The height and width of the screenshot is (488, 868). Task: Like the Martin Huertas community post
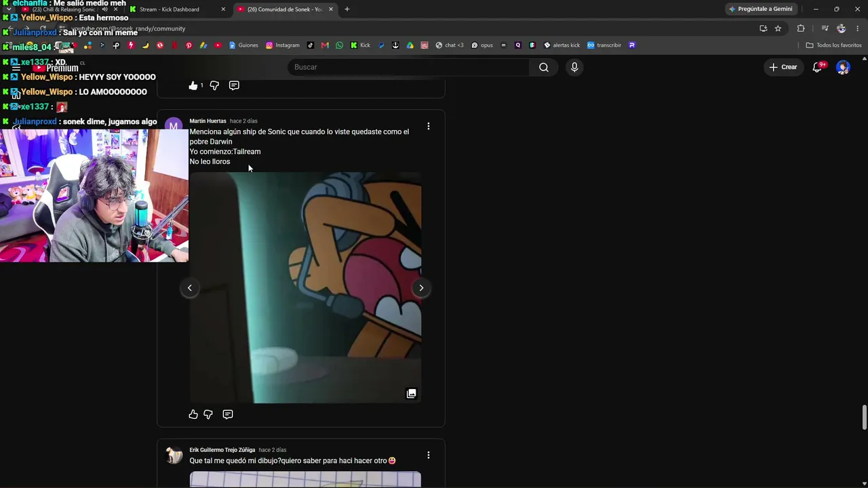(193, 414)
